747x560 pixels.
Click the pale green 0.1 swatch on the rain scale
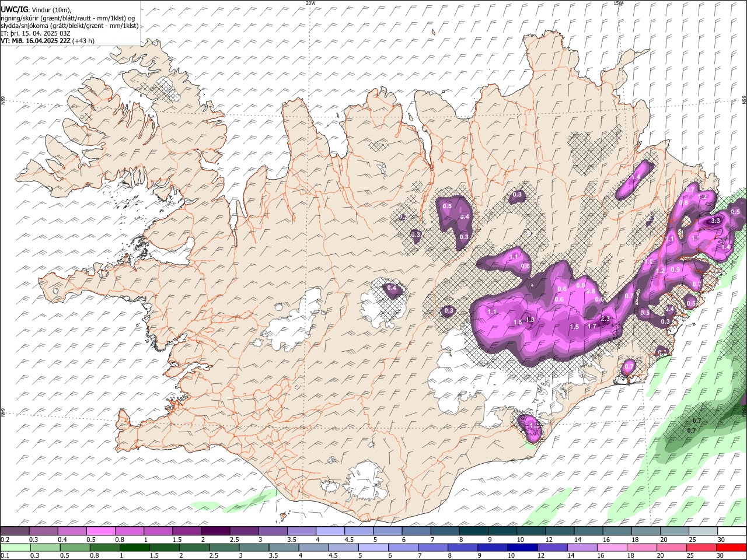click(x=15, y=547)
